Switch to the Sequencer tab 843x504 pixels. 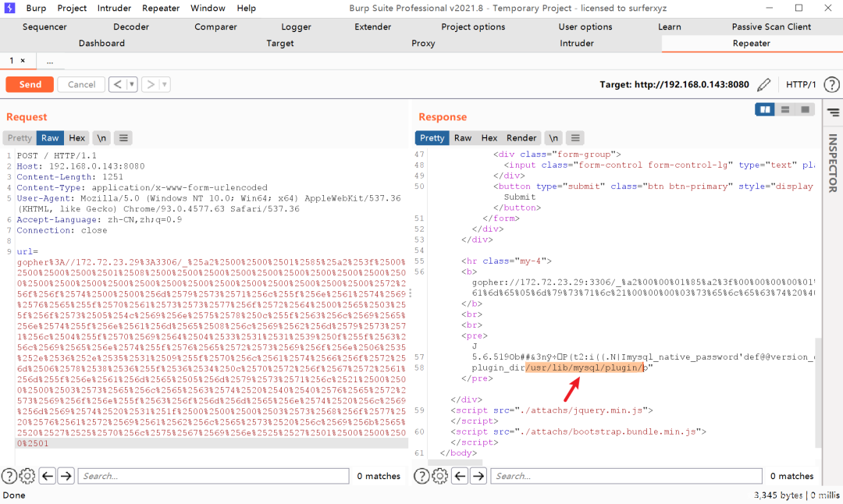tap(44, 27)
